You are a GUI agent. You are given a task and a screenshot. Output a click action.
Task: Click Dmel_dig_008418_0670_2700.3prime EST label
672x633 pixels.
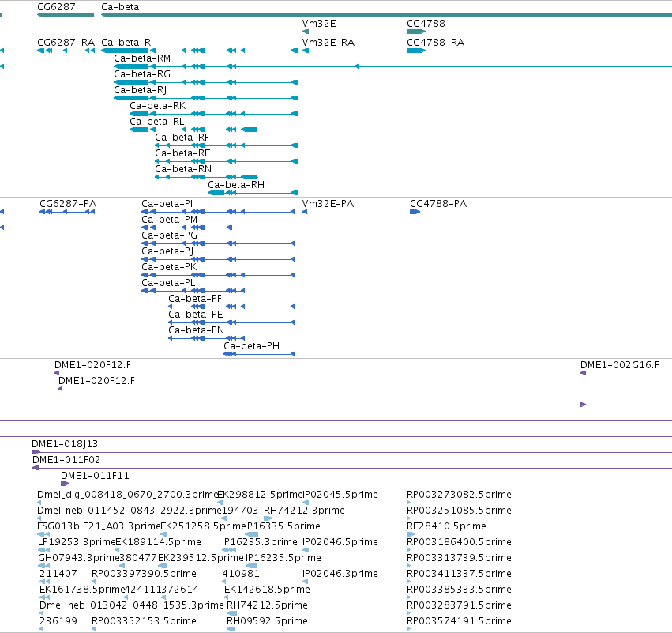[128, 495]
